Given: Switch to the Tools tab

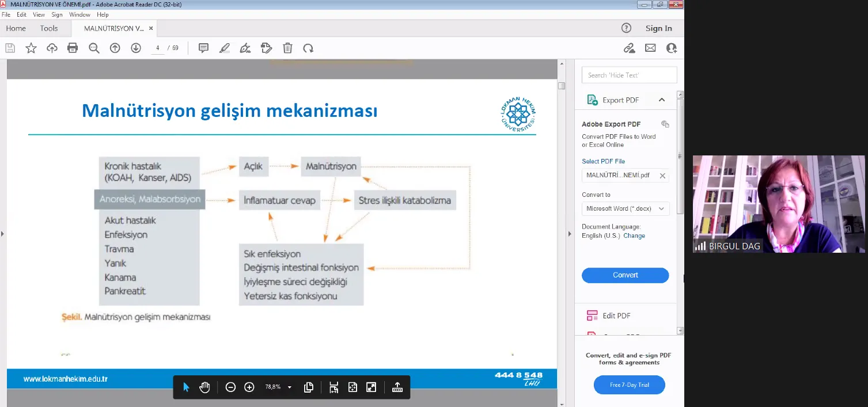Looking at the screenshot, I should coord(49,28).
